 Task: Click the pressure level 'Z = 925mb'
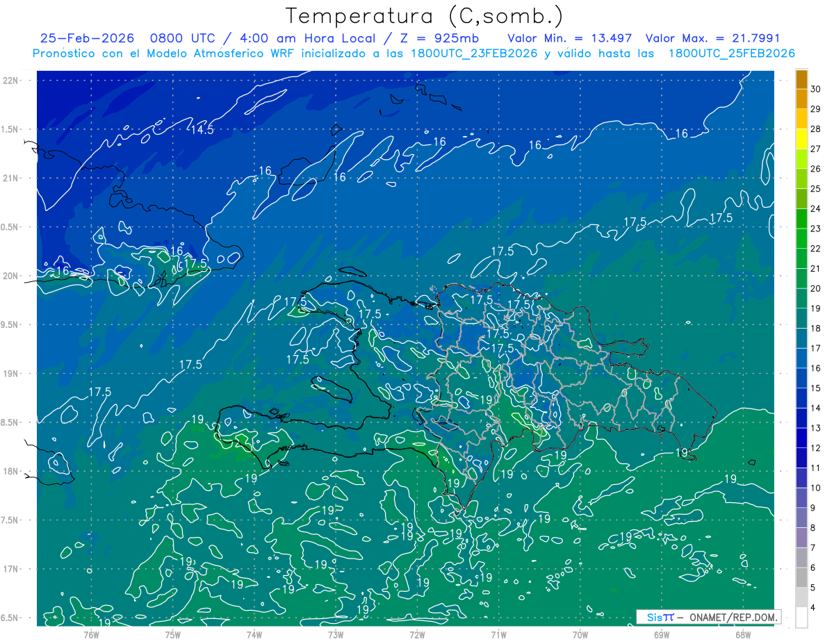pyautogui.click(x=440, y=38)
